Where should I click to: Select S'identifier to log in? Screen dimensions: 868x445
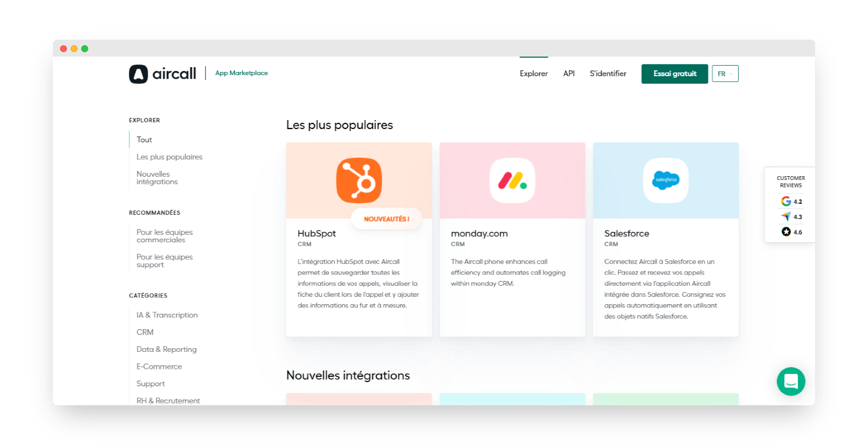click(x=608, y=74)
